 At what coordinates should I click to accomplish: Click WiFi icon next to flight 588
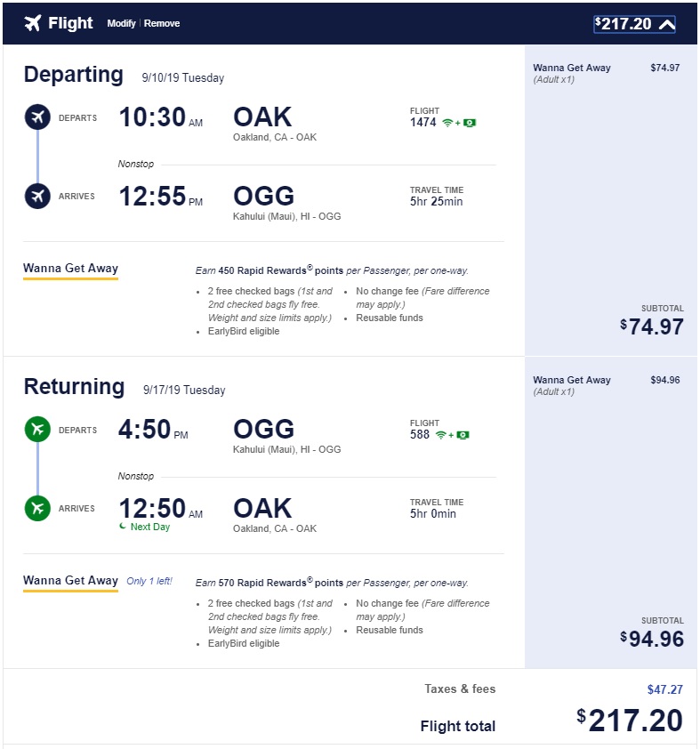(x=440, y=435)
